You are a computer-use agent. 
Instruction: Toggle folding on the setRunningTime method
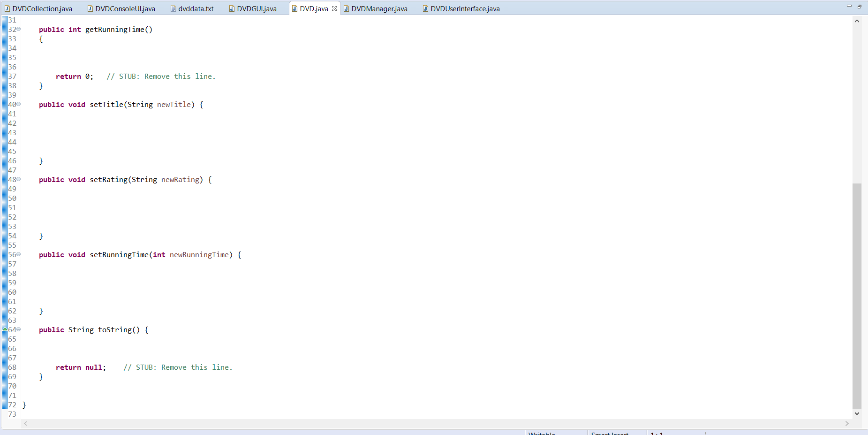click(x=19, y=254)
